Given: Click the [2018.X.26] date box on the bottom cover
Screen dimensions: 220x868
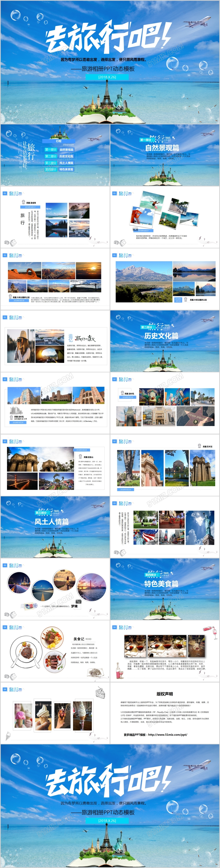Looking at the screenshot, I should 107,821.
